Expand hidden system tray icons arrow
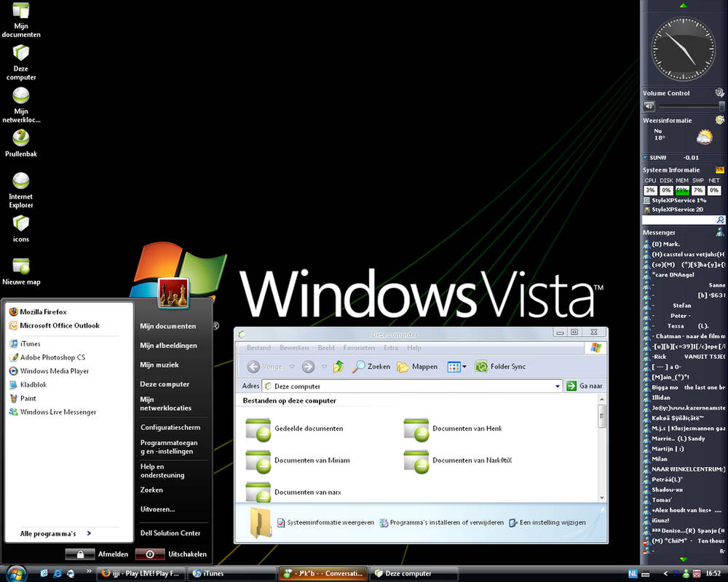The width and height of the screenshot is (728, 582). (x=665, y=574)
